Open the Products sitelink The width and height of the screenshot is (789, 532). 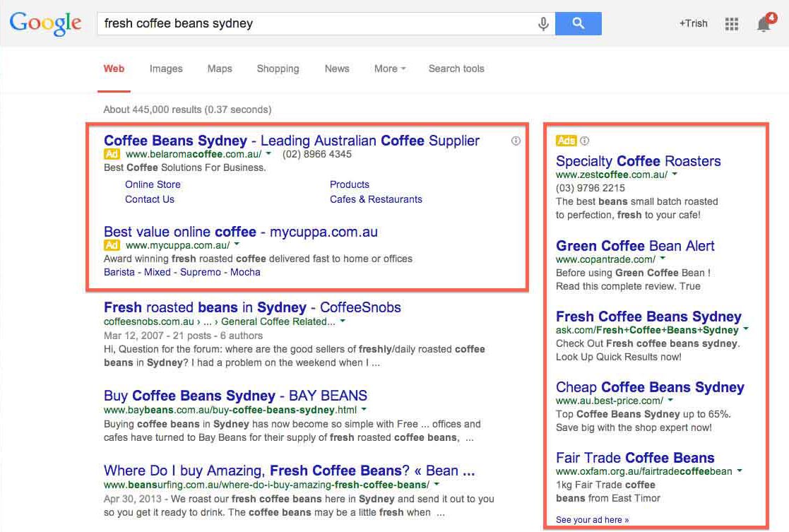[350, 184]
